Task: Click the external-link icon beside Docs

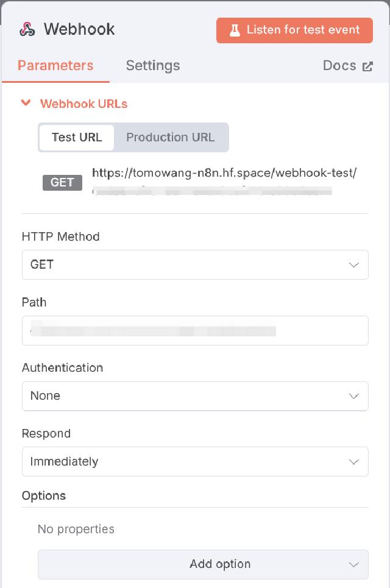Action: point(367,65)
